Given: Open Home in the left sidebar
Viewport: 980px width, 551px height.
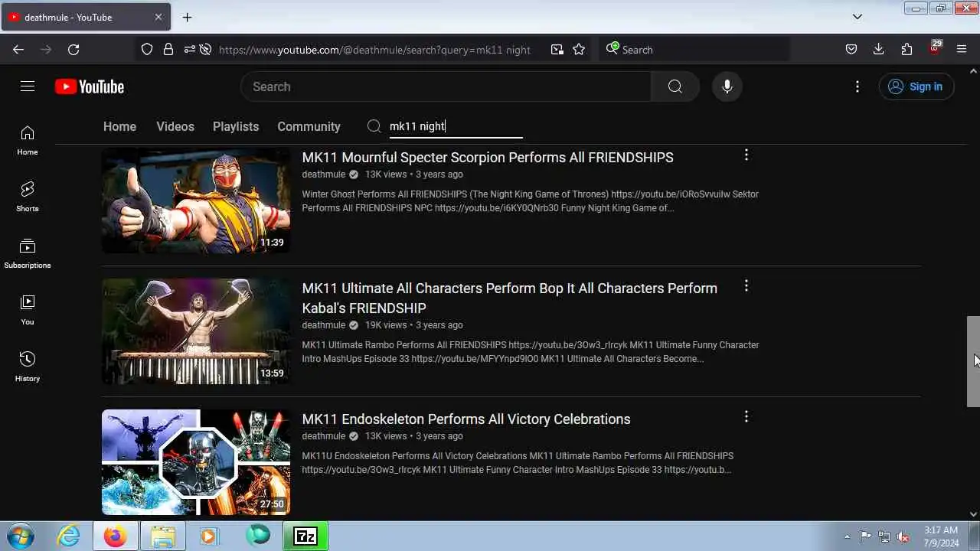Looking at the screenshot, I should click(28, 141).
